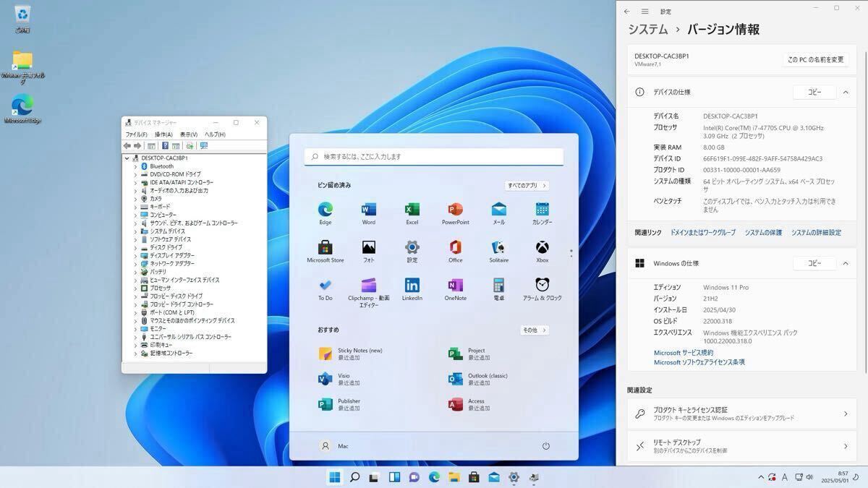Expand DVD/CD-ROM ドライブ in device tree
Screen dimensions: 868x488
[x=135, y=174]
